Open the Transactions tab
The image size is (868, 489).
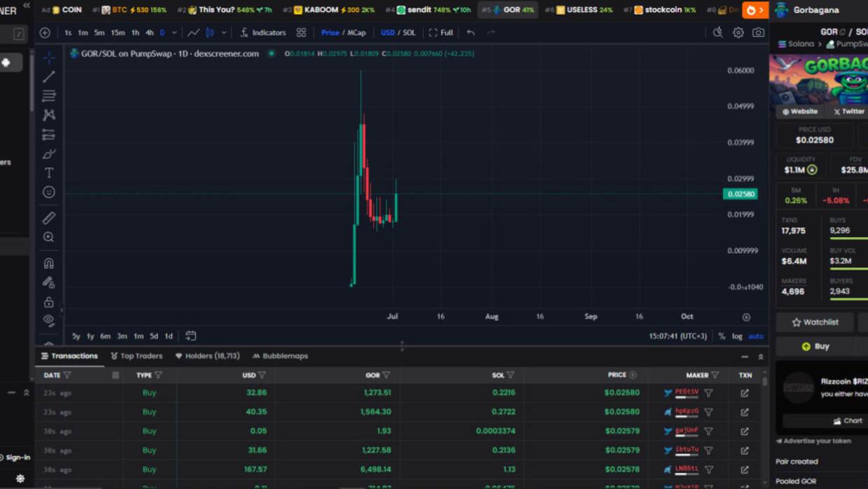pyautogui.click(x=69, y=356)
